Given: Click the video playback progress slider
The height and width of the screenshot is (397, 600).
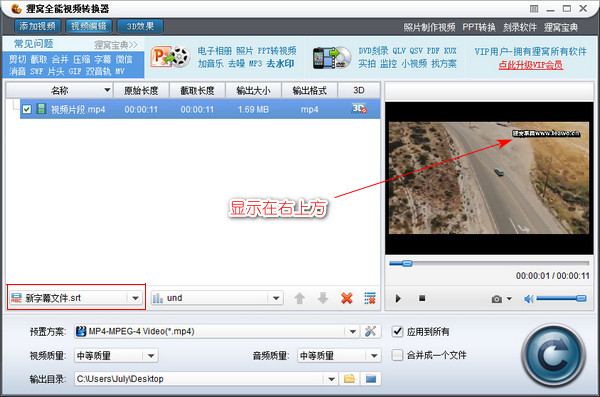Looking at the screenshot, I should tap(489, 263).
